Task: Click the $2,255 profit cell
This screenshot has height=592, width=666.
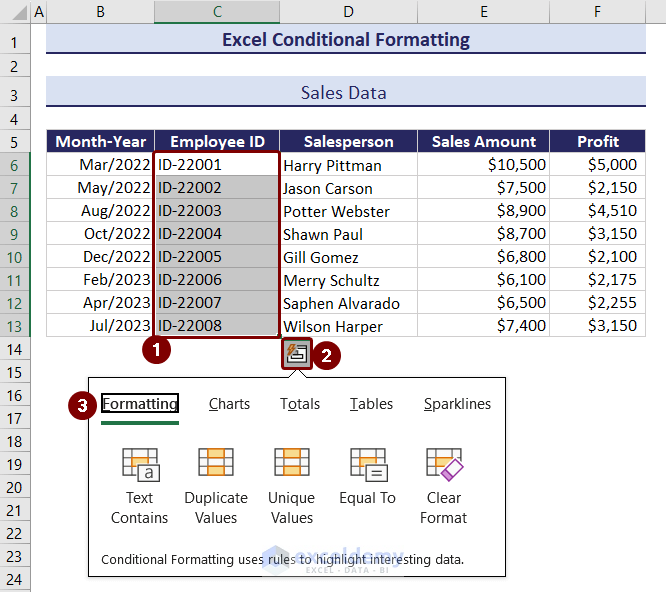Action: [x=597, y=302]
